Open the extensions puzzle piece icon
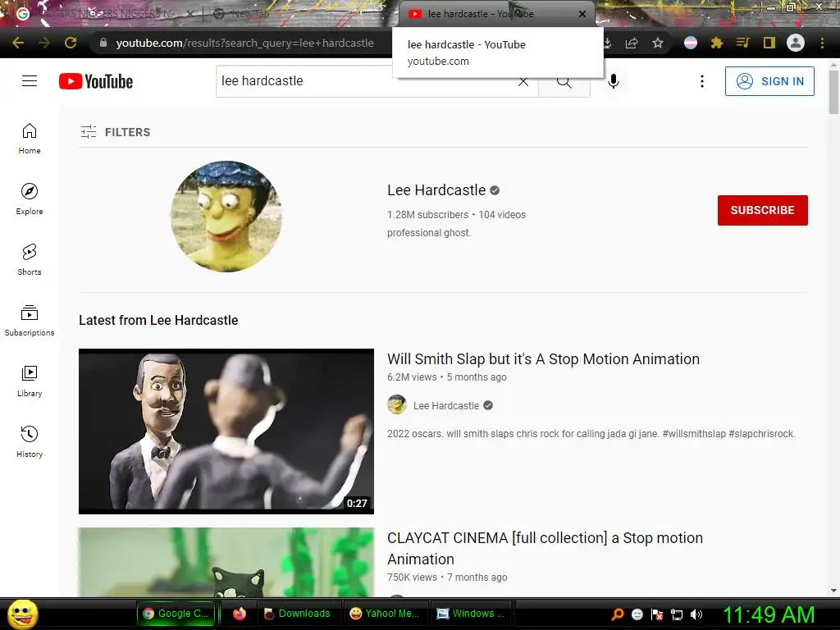Viewport: 840px width, 630px height. 717,43
